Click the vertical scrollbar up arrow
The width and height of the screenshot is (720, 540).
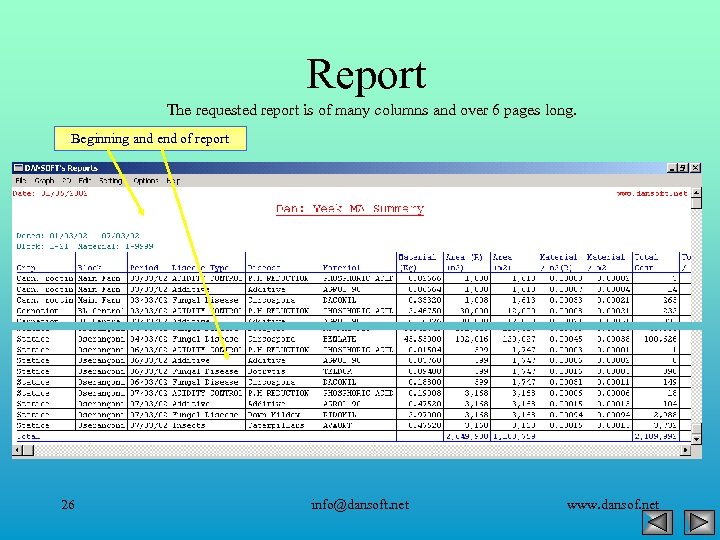[x=696, y=192]
